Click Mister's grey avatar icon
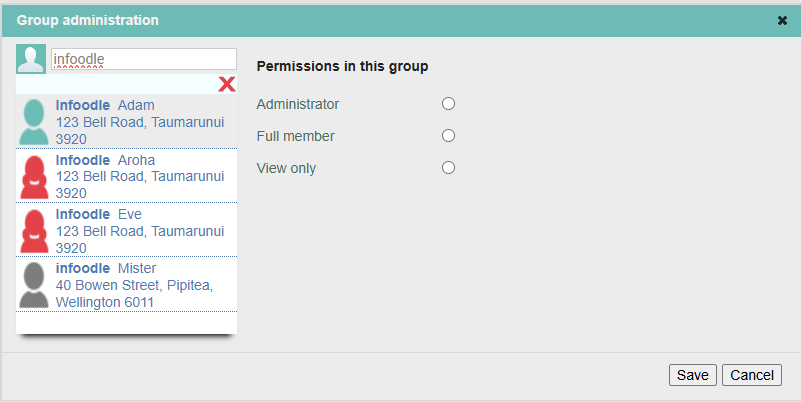Screen dimensions: 802x402 tap(34, 285)
